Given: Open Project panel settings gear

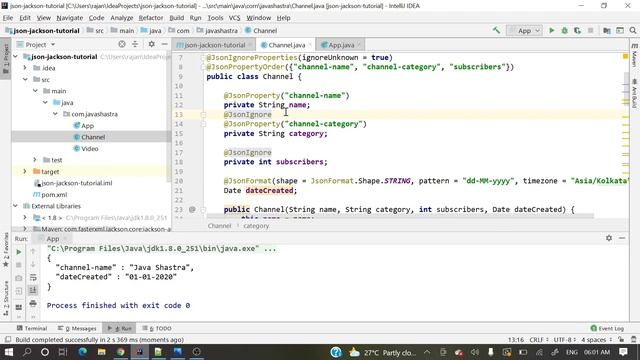Looking at the screenshot, I should point(151,44).
